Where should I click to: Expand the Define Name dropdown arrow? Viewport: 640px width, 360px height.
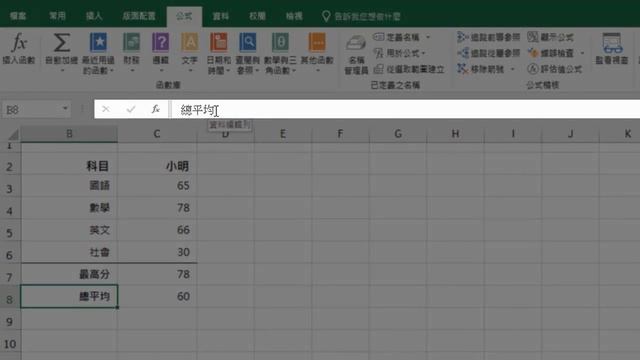pyautogui.click(x=428, y=37)
